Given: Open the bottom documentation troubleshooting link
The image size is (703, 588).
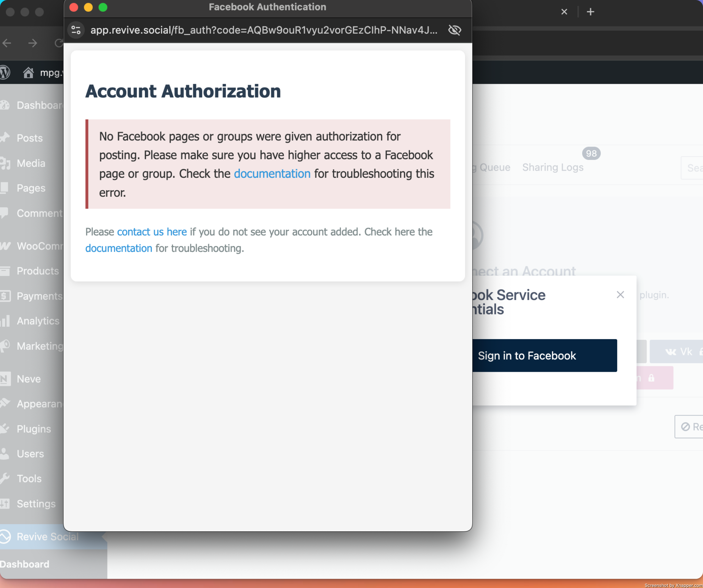Looking at the screenshot, I should coord(118,248).
